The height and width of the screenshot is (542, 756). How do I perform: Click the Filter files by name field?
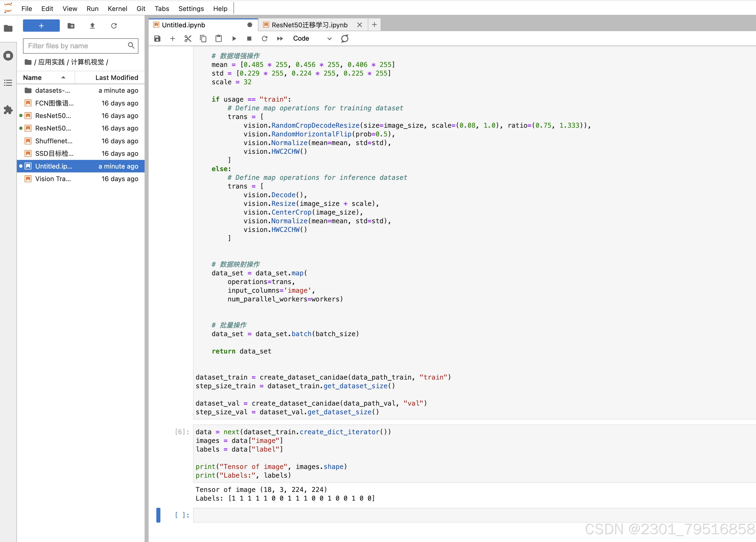point(77,46)
